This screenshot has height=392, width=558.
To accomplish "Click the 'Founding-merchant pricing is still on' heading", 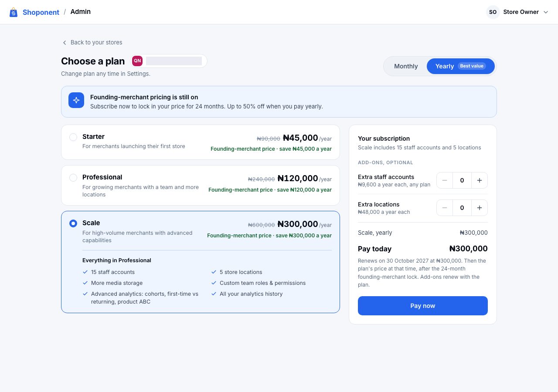I will pos(144,97).
